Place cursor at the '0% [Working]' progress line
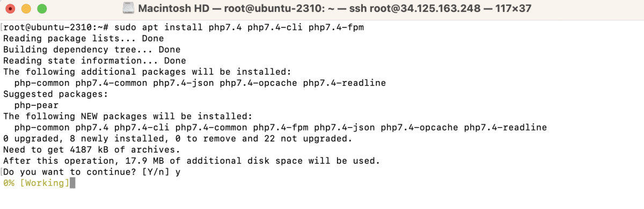Image resolution: width=644 pixels, height=209 pixels. (36, 183)
